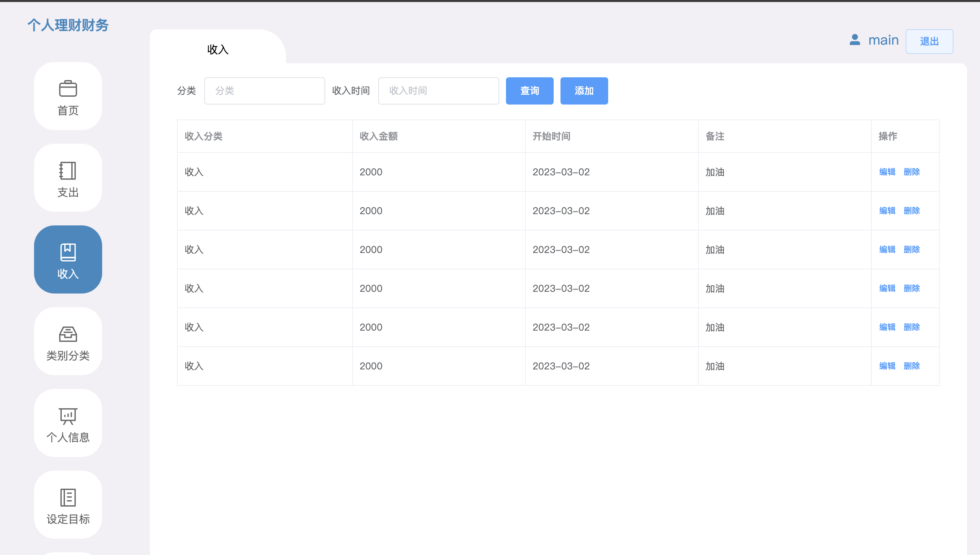Click the 2000 amount in second row

click(x=371, y=211)
